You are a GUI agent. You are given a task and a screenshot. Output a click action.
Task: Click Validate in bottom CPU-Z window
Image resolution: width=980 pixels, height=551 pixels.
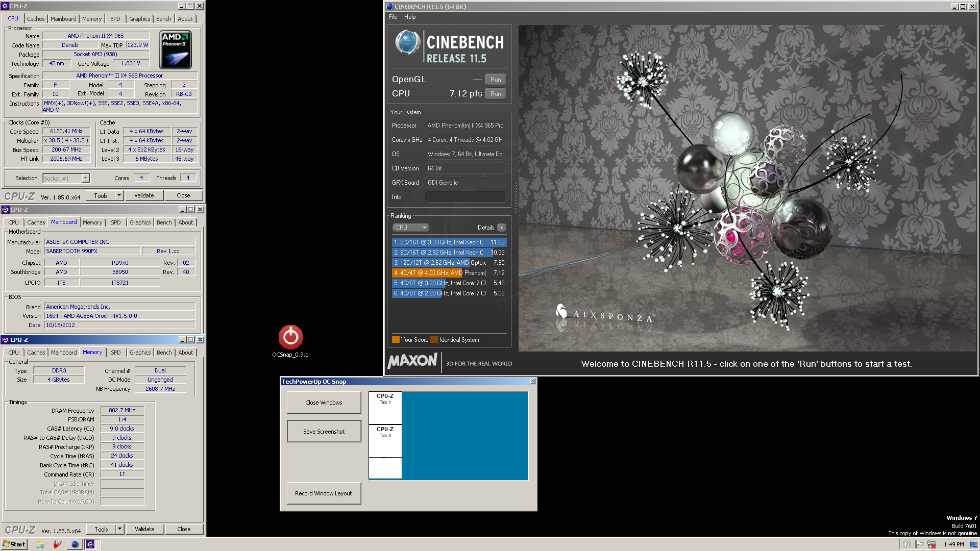pyautogui.click(x=144, y=529)
